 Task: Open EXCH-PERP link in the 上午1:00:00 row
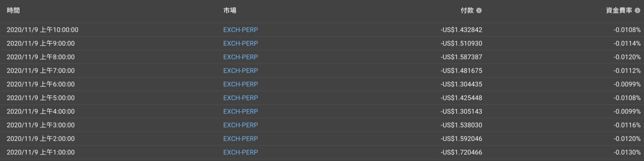[x=240, y=152]
